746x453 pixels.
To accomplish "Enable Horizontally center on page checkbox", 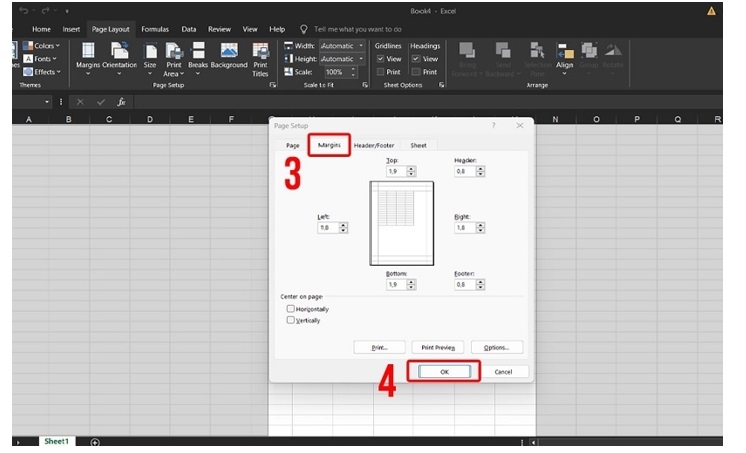I will (291, 309).
